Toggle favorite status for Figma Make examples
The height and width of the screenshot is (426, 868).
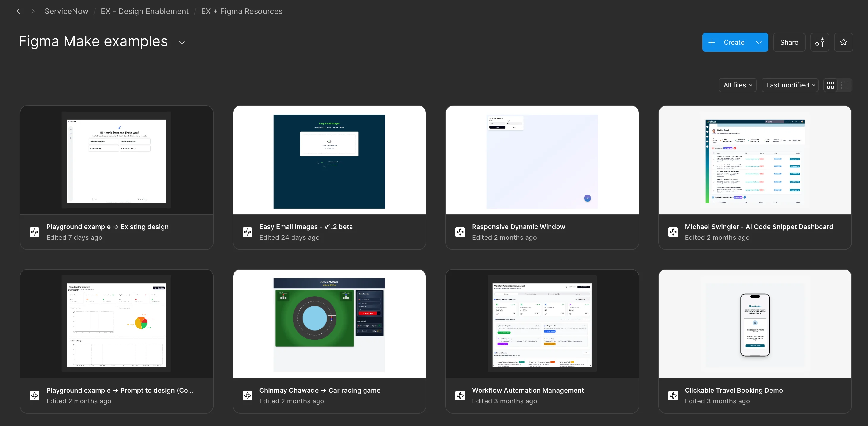point(844,42)
